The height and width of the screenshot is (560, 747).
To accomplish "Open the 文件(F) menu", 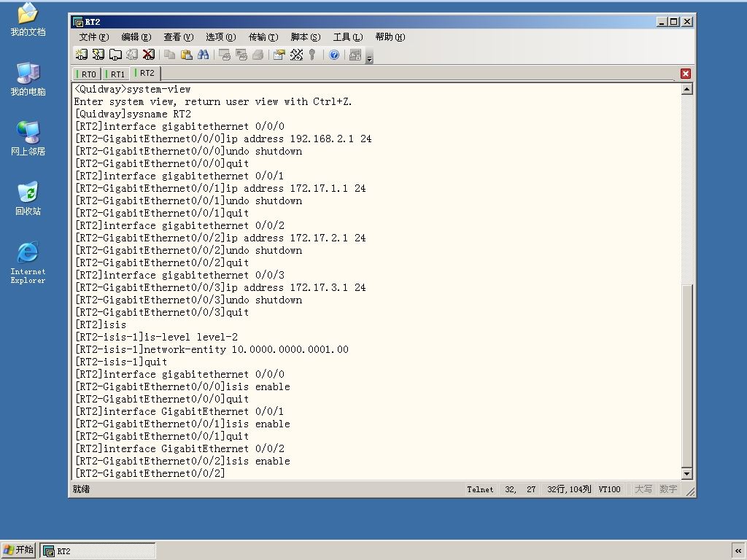I will coord(94,37).
